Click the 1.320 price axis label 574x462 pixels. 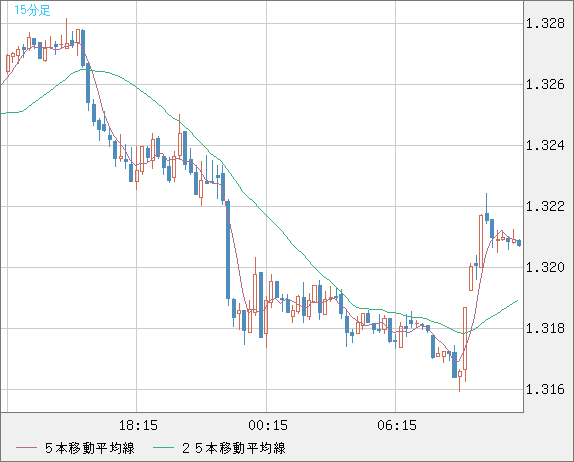click(x=545, y=268)
